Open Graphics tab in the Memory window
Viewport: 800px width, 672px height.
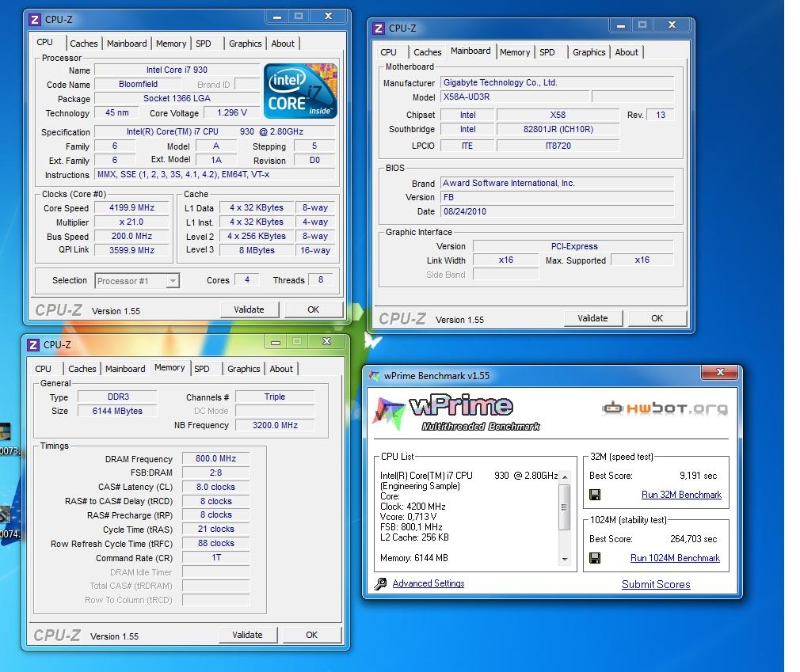243,369
